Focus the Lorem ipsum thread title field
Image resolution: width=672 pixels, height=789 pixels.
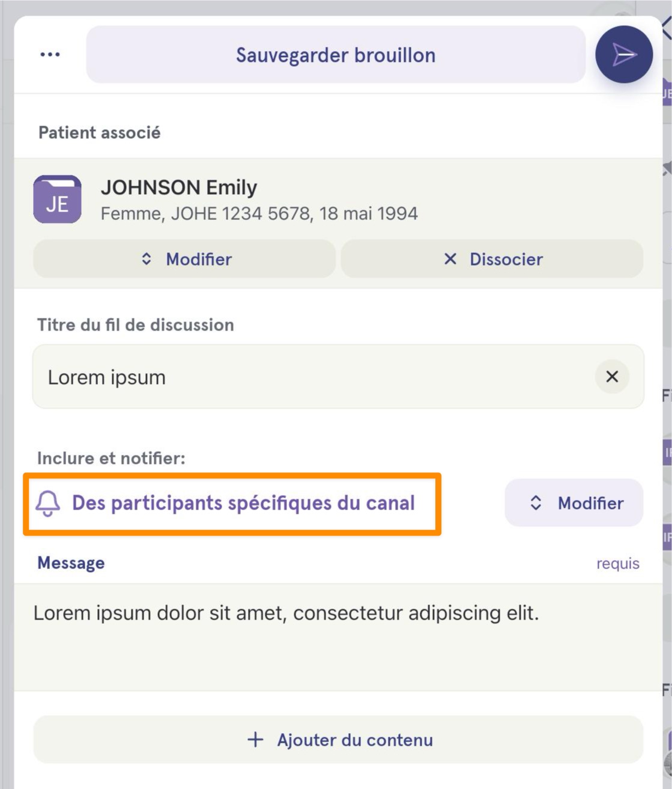click(x=338, y=377)
